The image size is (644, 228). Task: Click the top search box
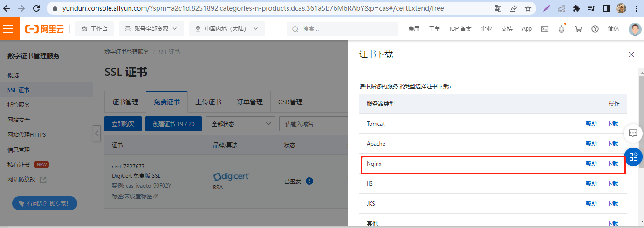point(343,29)
